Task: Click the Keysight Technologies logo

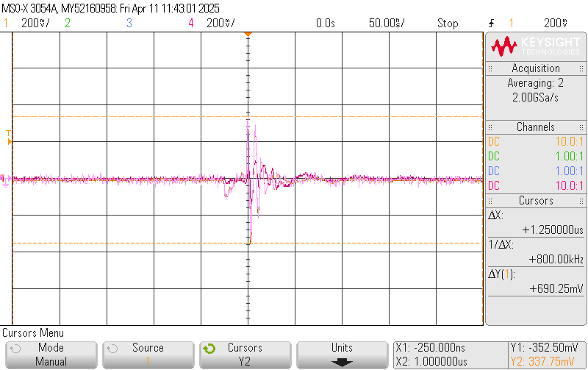Action: [536, 46]
